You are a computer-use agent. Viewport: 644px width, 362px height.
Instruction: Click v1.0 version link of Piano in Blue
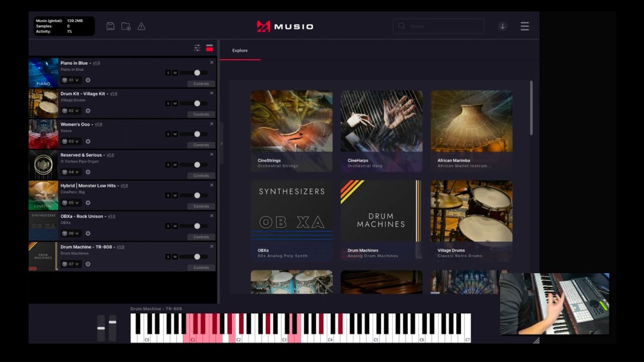[x=96, y=63]
